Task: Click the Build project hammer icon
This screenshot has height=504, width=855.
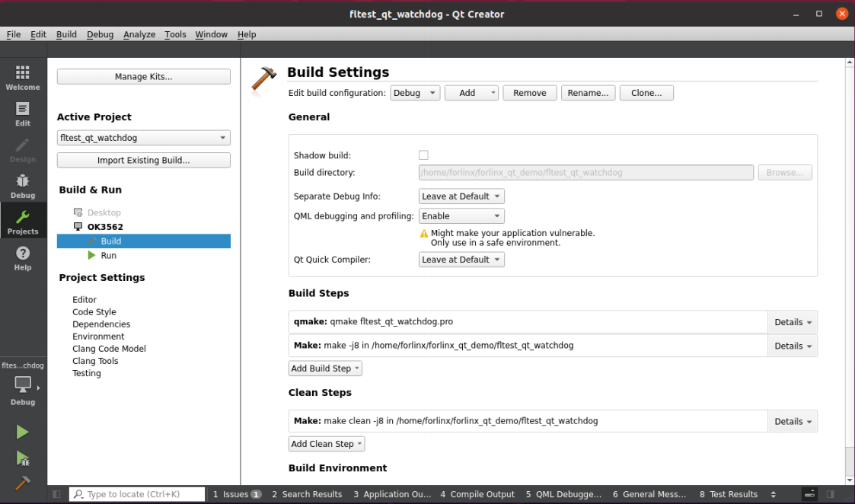Action: pyautogui.click(x=23, y=483)
